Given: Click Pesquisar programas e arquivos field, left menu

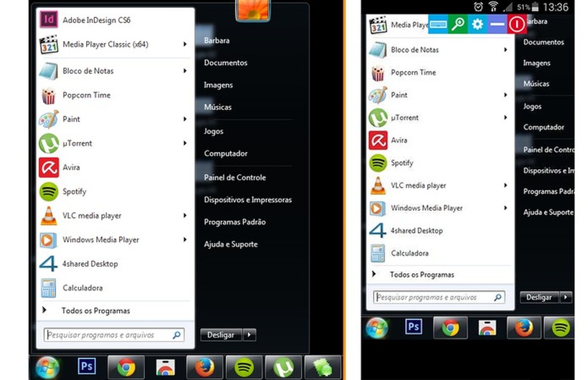Looking at the screenshot, I should click(114, 335).
